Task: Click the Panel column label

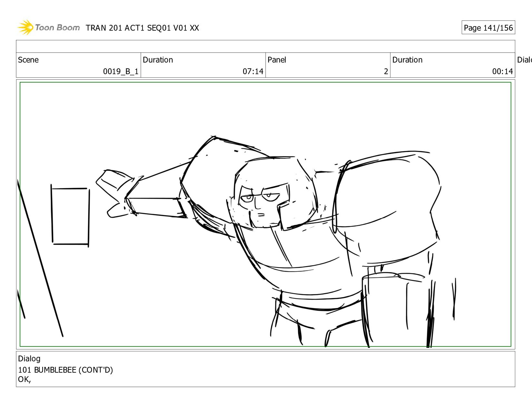Action: pyautogui.click(x=277, y=60)
